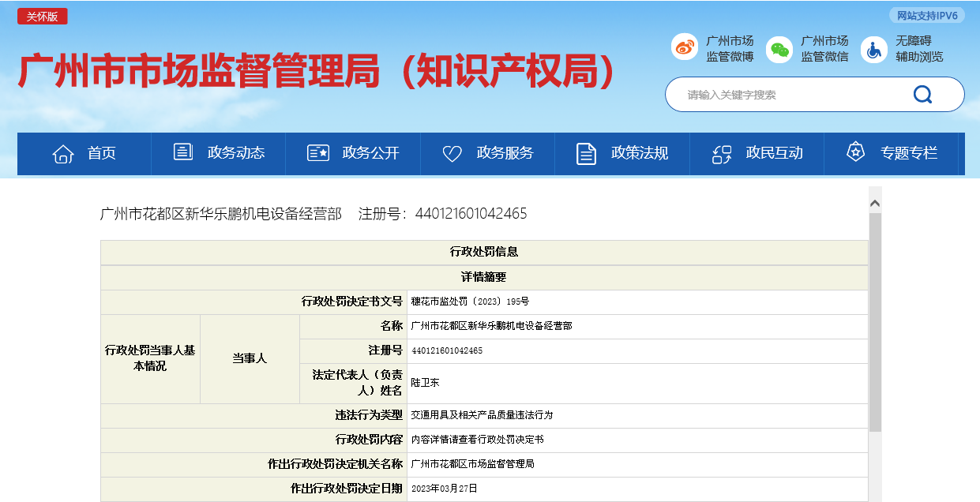Image resolution: width=980 pixels, height=502 pixels.
Task: Open the 专题专栏 navigation tab
Action: coord(892,154)
